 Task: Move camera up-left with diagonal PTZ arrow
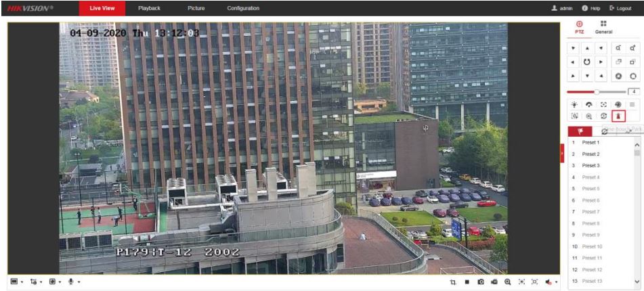pyautogui.click(x=573, y=49)
